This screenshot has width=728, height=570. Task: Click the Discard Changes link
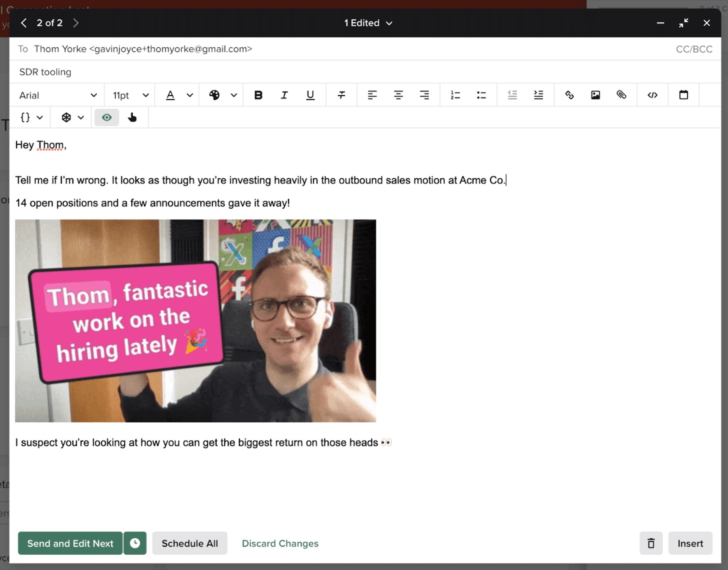(x=280, y=543)
